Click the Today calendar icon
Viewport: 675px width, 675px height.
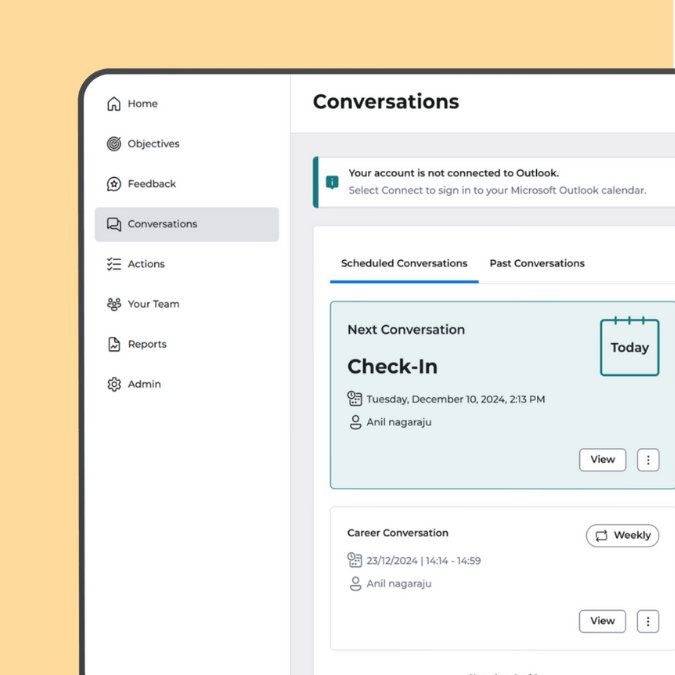(629, 347)
